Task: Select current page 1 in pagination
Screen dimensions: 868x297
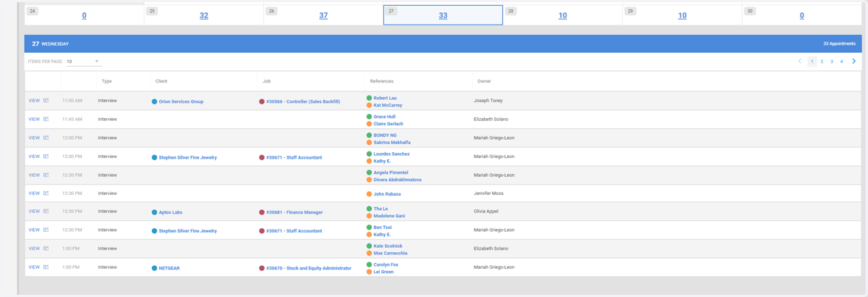Action: [x=812, y=62]
